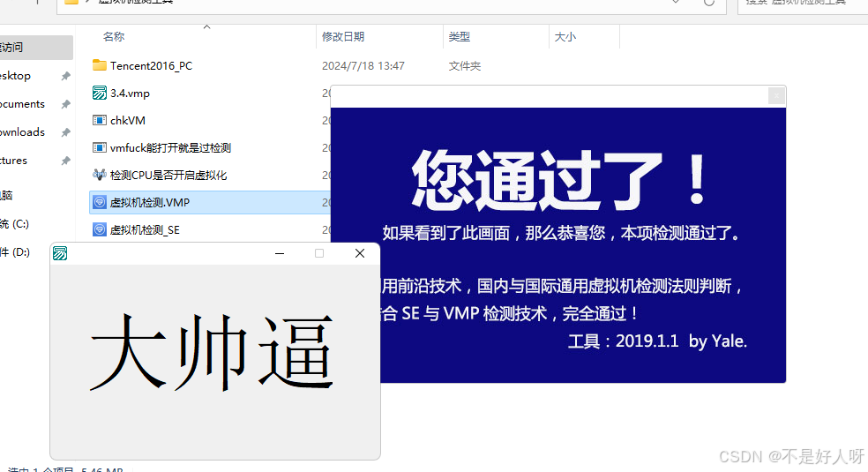Select vmfuck能打开就是过检测 file name
The image size is (868, 472).
(170, 147)
